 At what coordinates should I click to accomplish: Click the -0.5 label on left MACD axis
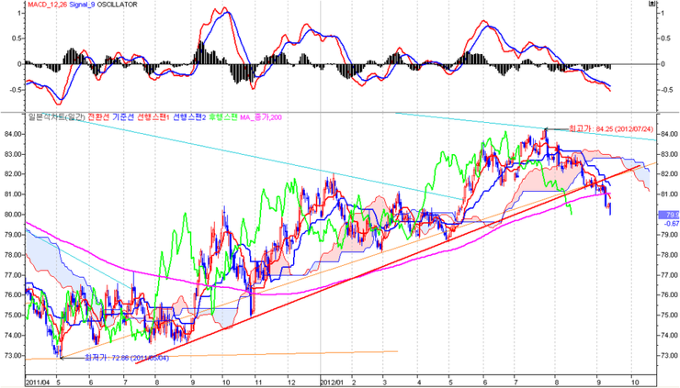point(15,90)
